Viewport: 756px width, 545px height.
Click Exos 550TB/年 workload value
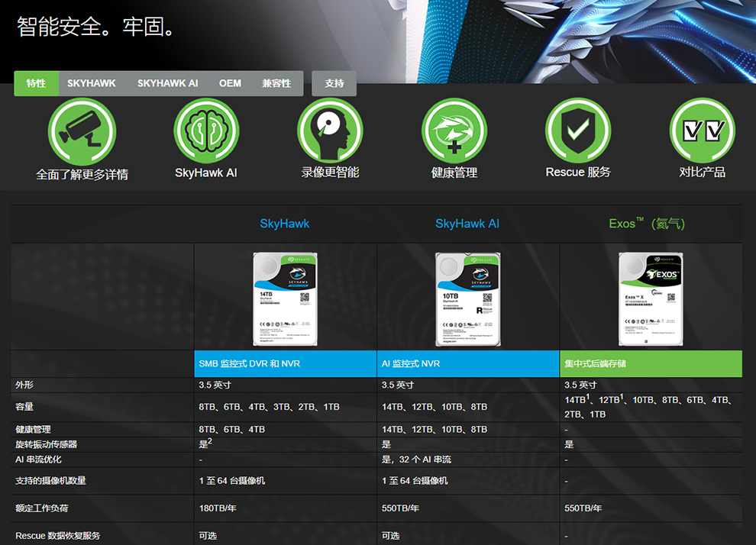pos(583,508)
